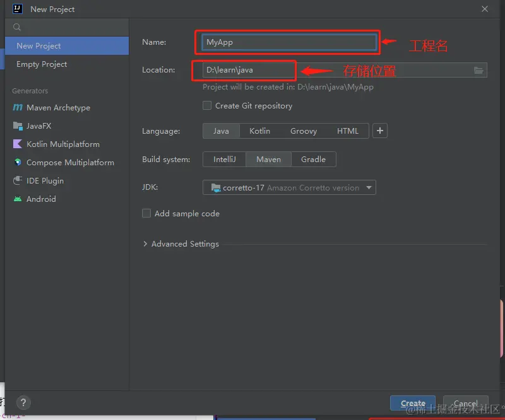Set build system to IntelliJ
Image resolution: width=505 pixels, height=420 pixels.
click(225, 160)
